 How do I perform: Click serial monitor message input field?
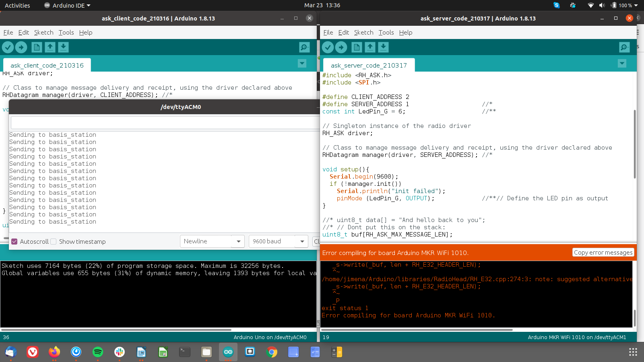(165, 123)
